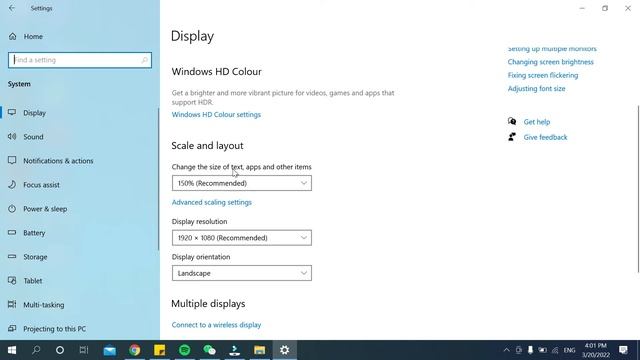Viewport: 640px width, 360px height.
Task: Expand the Display resolution 1920 × 1080 dropdown
Action: (242, 238)
